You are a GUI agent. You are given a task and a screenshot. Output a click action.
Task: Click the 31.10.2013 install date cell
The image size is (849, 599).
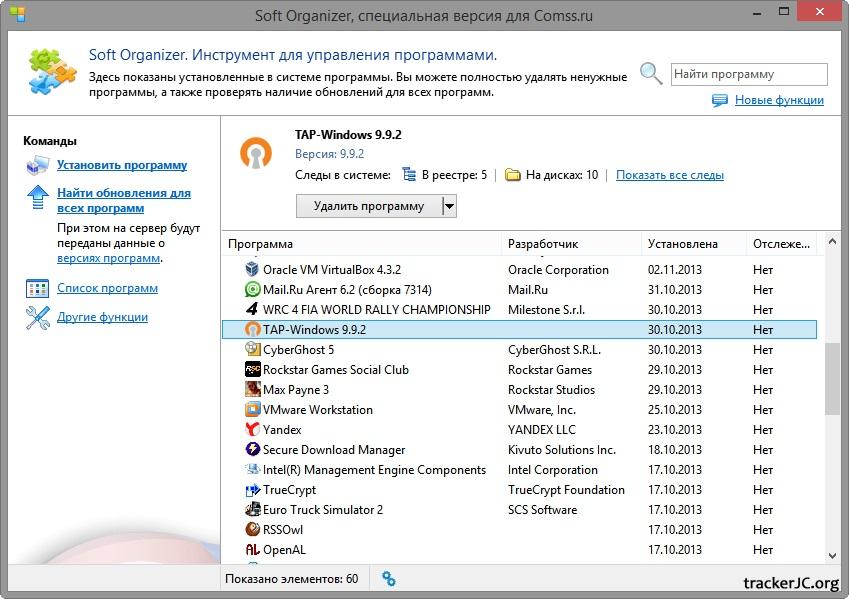pos(675,290)
